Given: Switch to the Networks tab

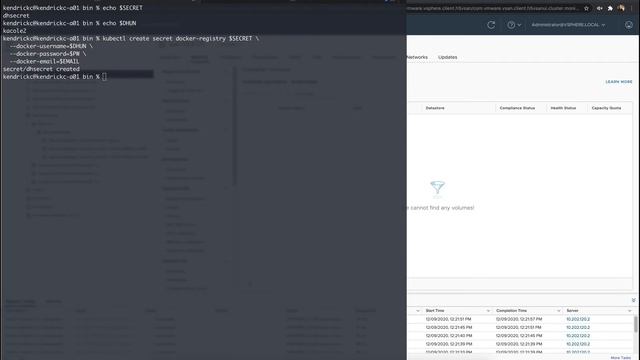Looking at the screenshot, I should click(417, 57).
